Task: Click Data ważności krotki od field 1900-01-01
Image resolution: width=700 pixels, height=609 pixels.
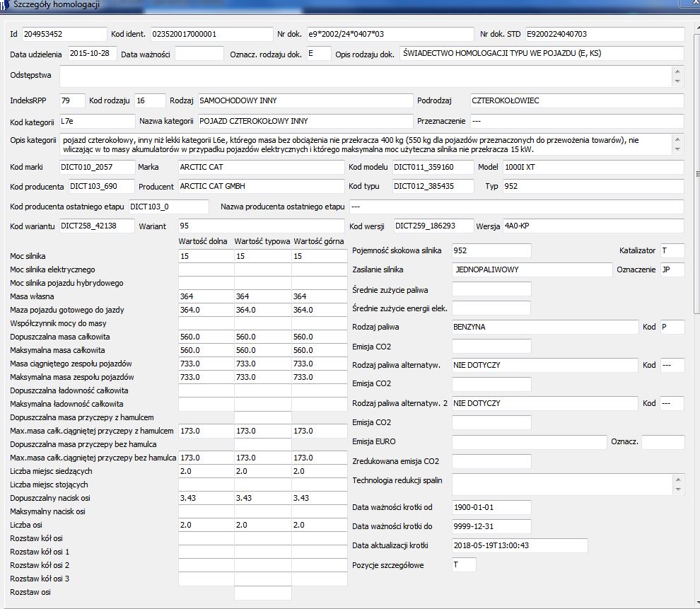Action: point(491,507)
